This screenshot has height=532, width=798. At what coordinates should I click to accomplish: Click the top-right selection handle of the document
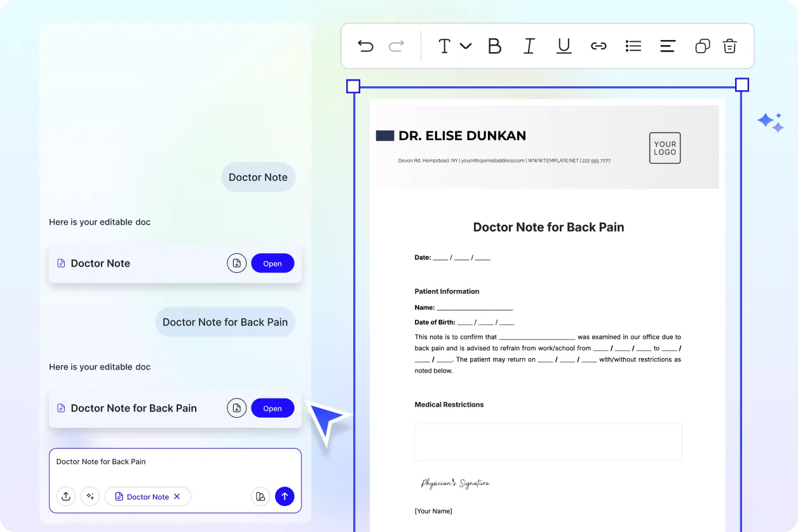coord(742,85)
